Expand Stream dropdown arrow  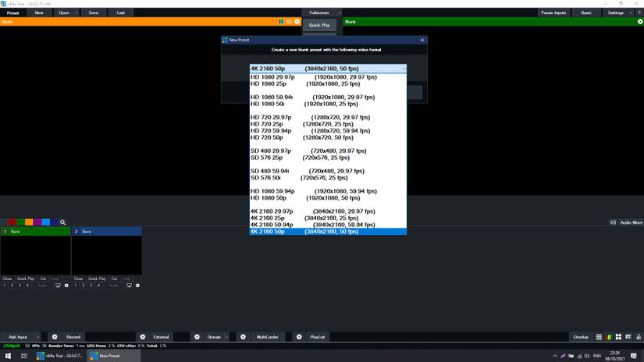(226, 337)
